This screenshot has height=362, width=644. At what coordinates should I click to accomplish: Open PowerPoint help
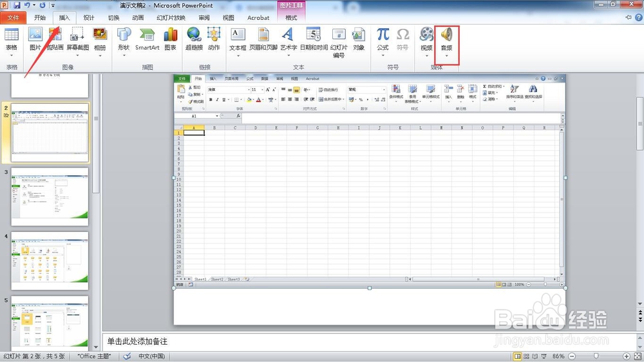[x=639, y=17]
